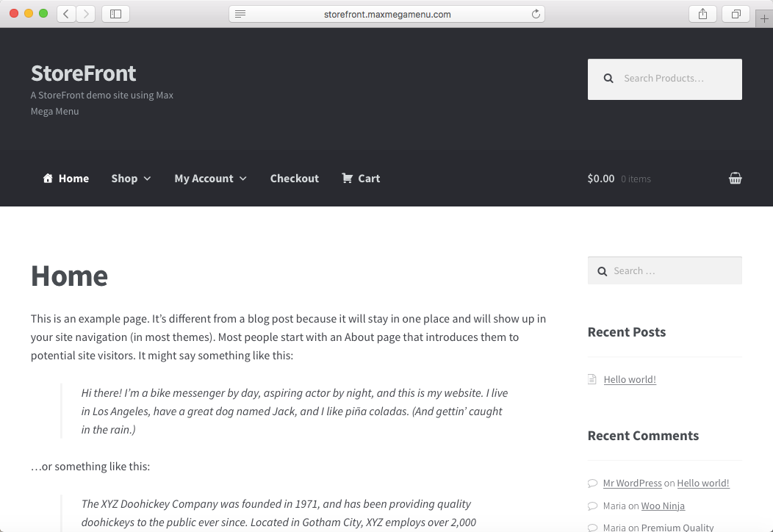Click Safari's Share icon
The image size is (773, 532).
[x=702, y=14]
